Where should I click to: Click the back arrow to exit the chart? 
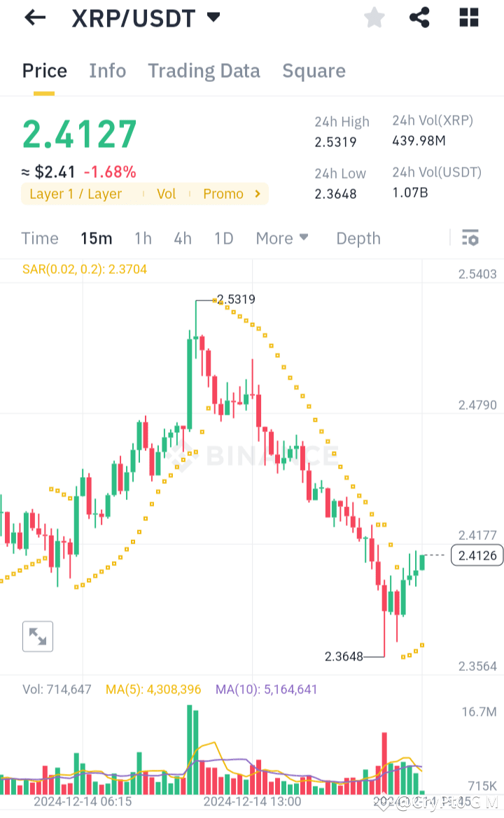[34, 18]
